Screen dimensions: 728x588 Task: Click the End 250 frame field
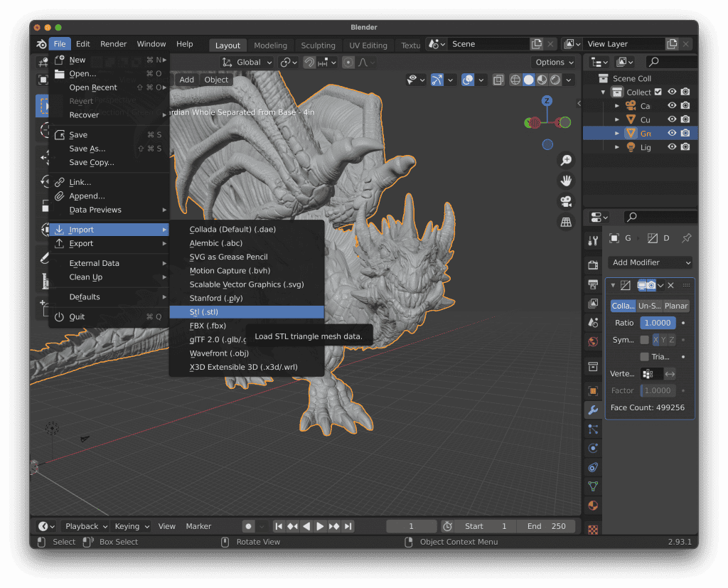click(x=547, y=526)
